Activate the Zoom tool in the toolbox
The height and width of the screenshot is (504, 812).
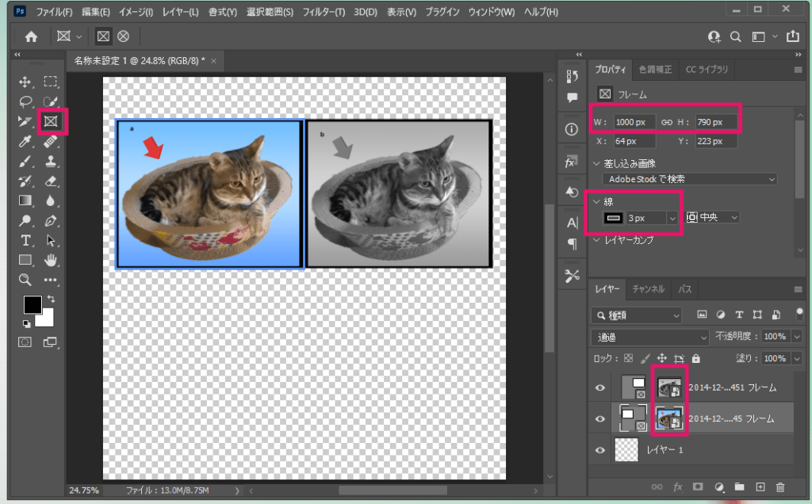pos(25,280)
